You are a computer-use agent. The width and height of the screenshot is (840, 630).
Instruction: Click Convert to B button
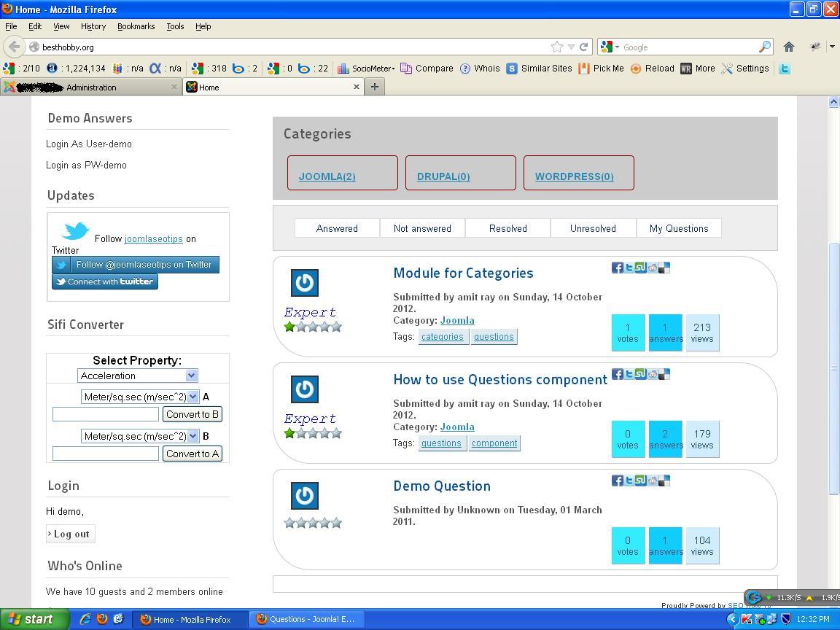coord(192,414)
